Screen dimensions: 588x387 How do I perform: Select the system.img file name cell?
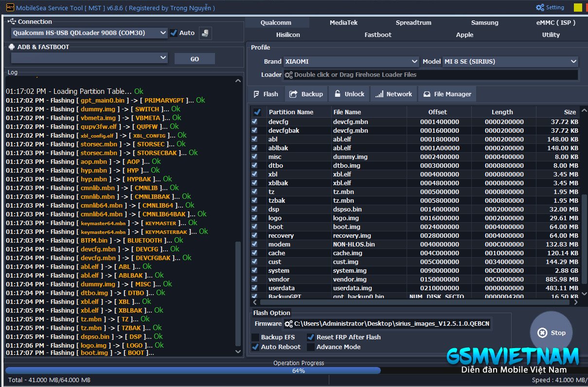coord(369,270)
